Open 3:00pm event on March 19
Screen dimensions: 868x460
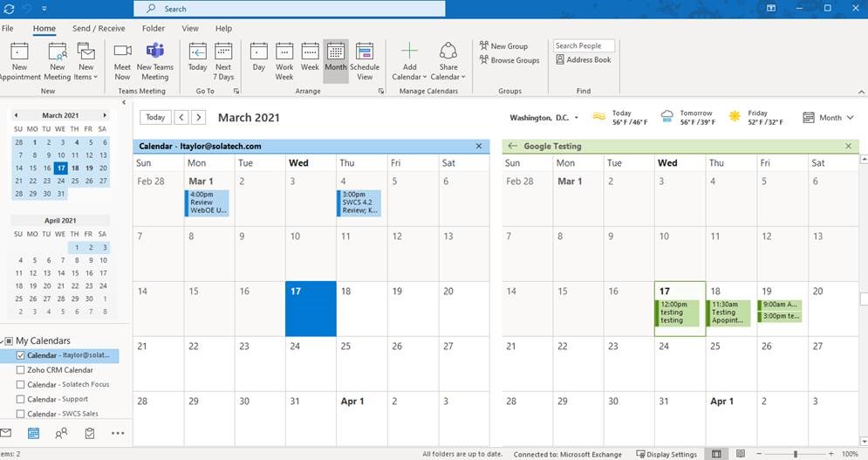[779, 317]
